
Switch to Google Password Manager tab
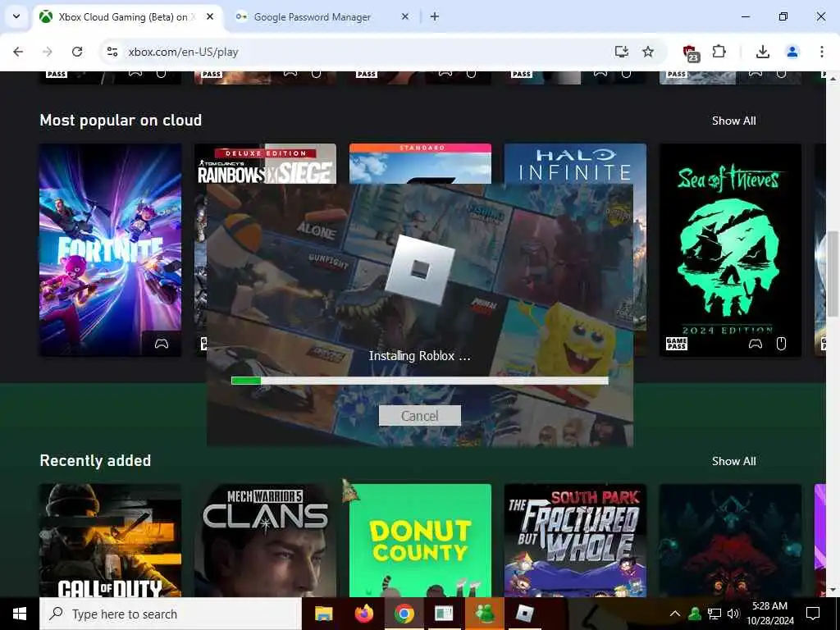pyautogui.click(x=312, y=17)
